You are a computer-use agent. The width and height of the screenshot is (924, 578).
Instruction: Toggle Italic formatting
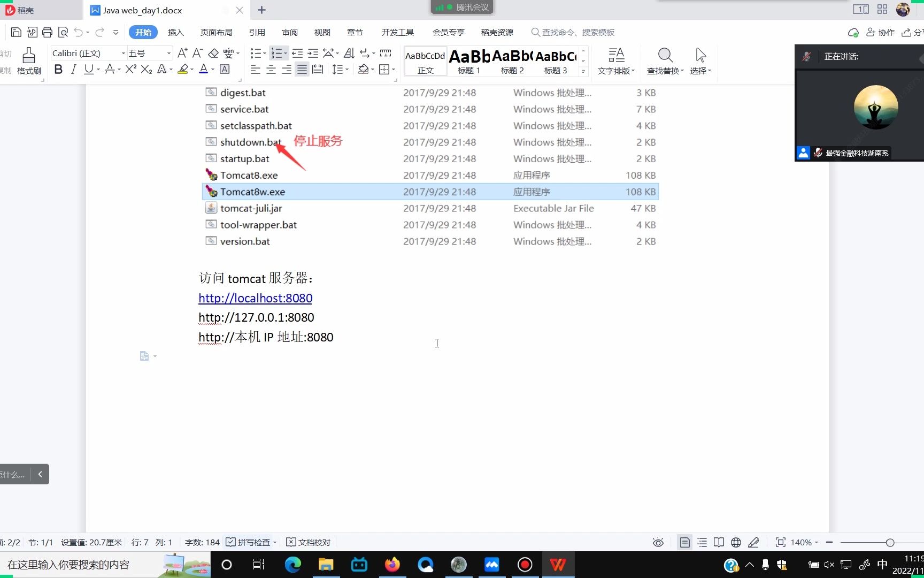74,69
